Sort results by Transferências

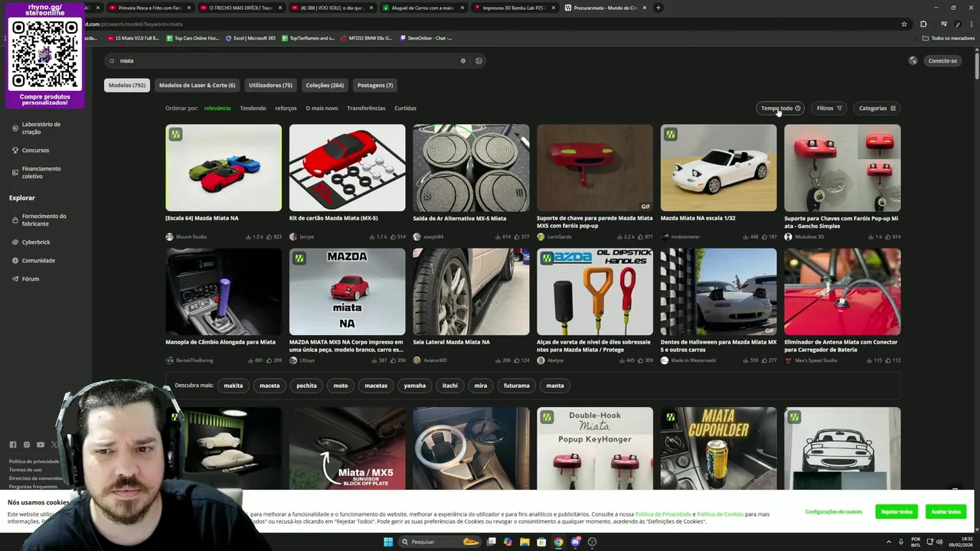click(366, 108)
